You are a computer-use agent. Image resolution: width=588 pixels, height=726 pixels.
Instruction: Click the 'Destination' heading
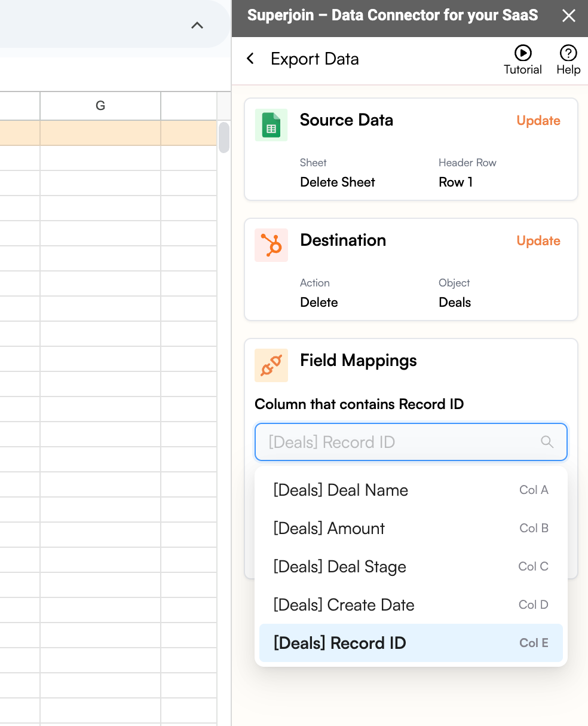point(343,240)
